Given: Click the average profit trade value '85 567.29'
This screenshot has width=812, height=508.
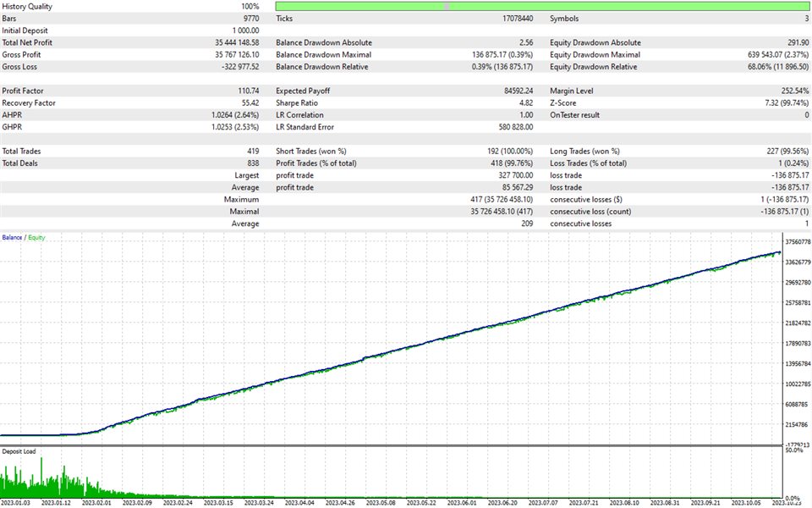Looking at the screenshot, I should [x=518, y=187].
